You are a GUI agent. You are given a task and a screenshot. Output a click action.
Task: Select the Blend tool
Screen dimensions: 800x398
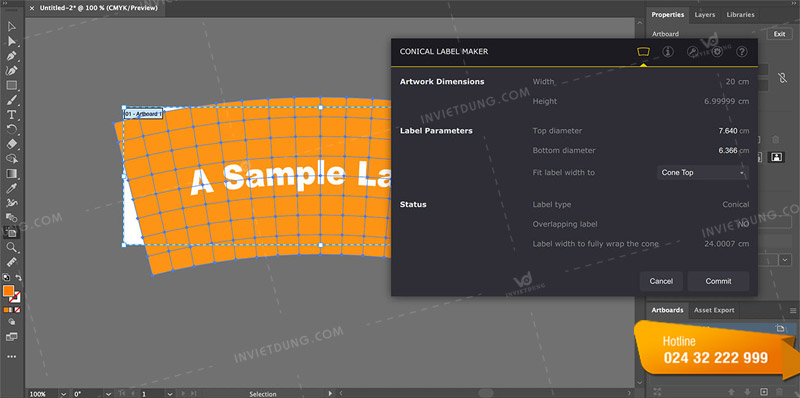coord(12,218)
